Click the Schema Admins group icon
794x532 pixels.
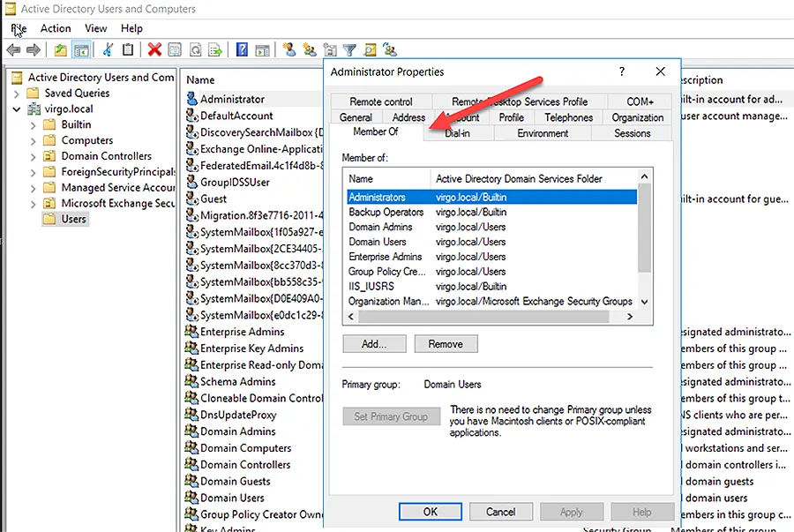(x=191, y=381)
